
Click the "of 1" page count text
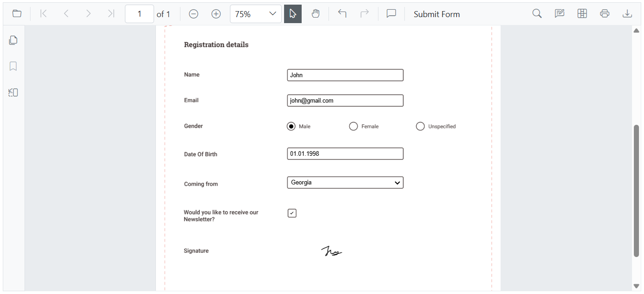pos(163,14)
